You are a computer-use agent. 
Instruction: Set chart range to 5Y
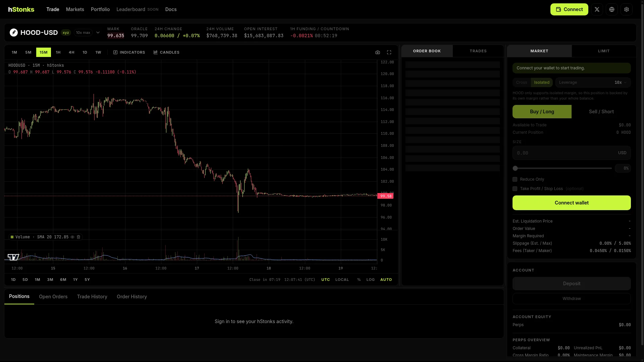click(87, 280)
